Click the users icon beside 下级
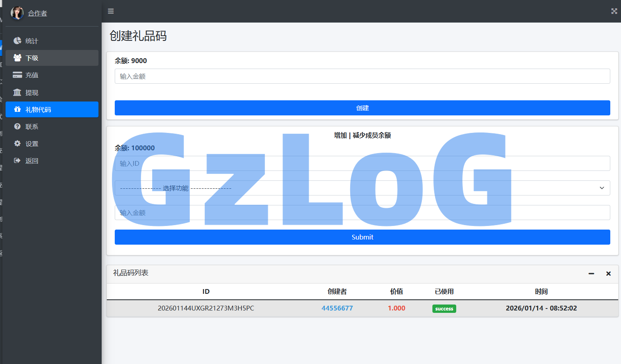The image size is (621, 364). (17, 58)
